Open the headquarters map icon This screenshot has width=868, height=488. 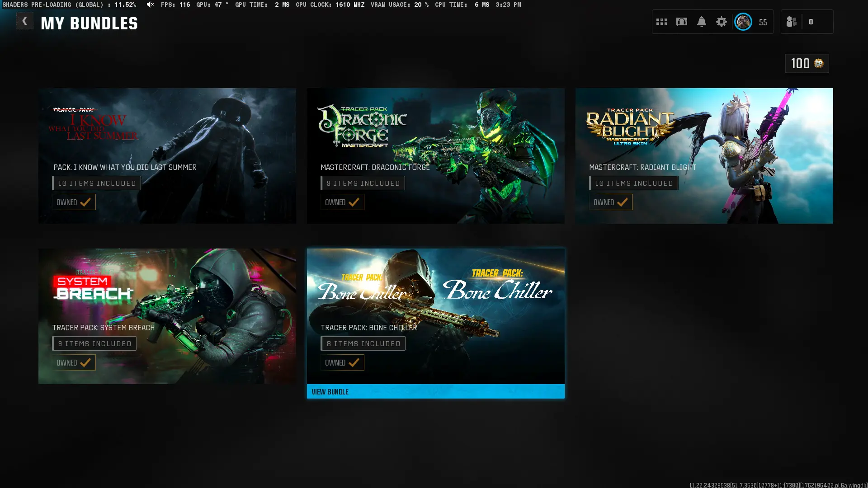coord(681,22)
